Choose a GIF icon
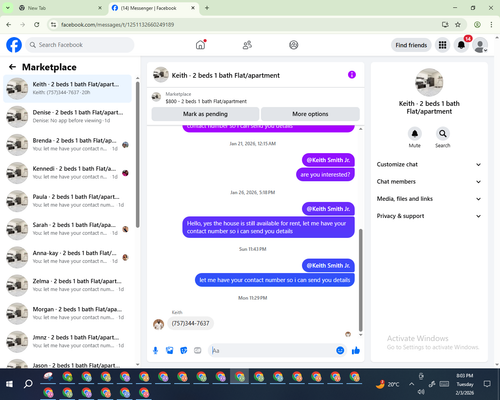 click(198, 350)
